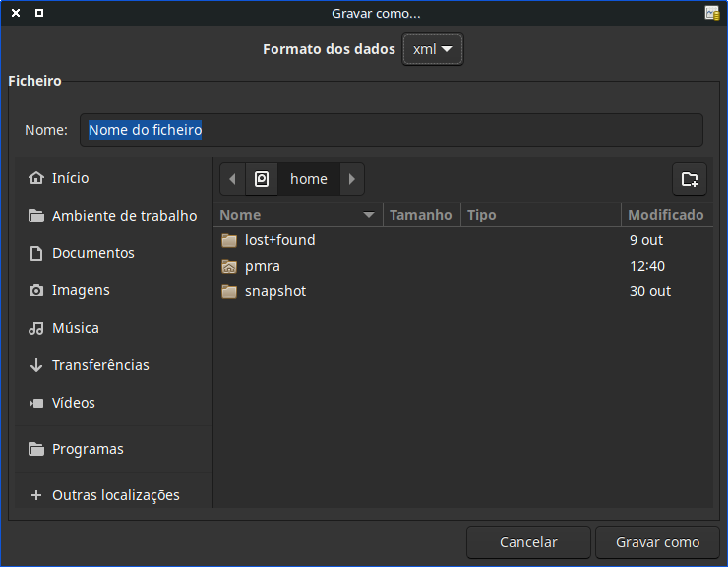Create a new folder with toolbar icon

(690, 179)
